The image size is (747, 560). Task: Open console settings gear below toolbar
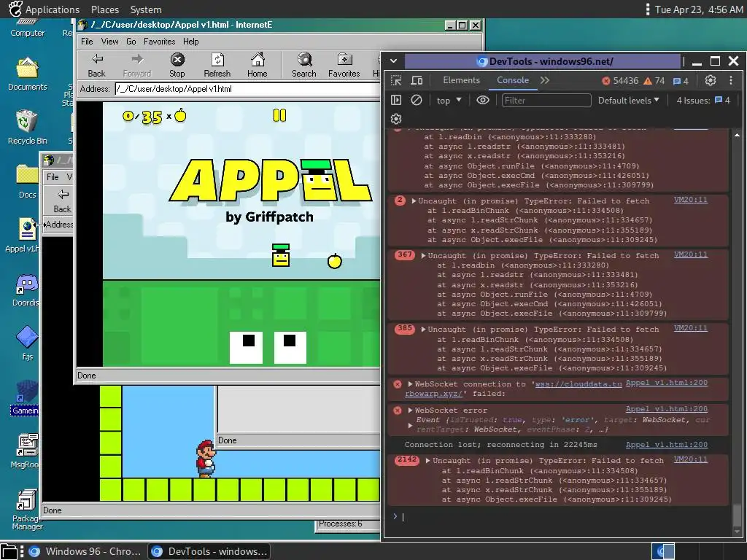[396, 119]
